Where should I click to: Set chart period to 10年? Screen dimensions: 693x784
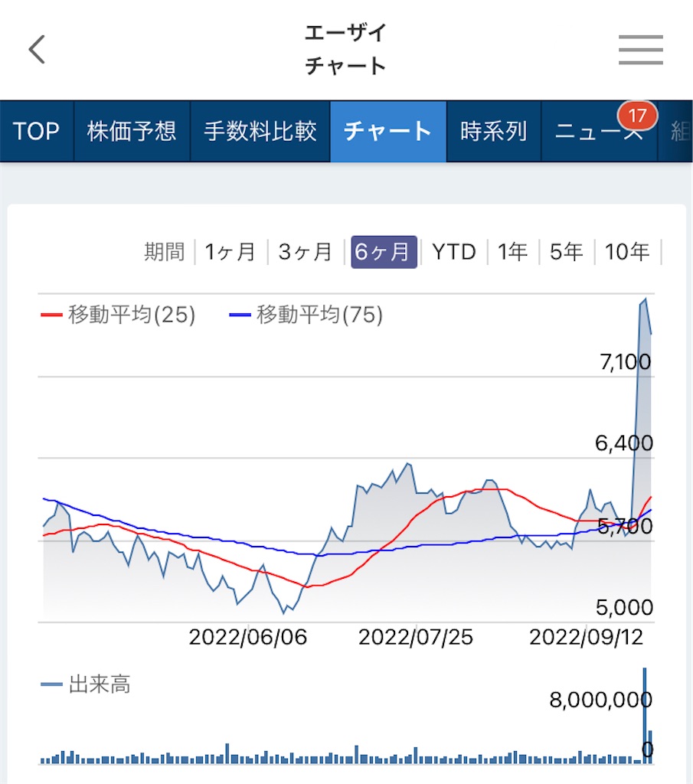click(627, 252)
